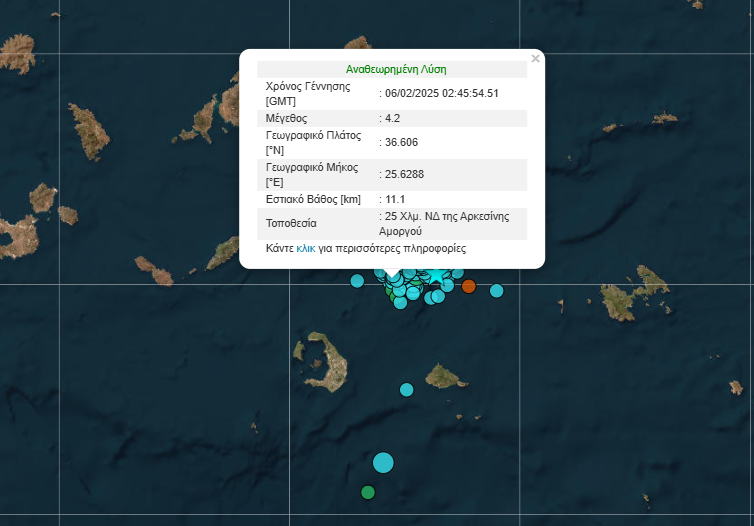Screen dimensions: 754x526
Task: Click the location text 25 Χλμ. ΝΔ της Αρκεσίνης
Action: (447, 216)
